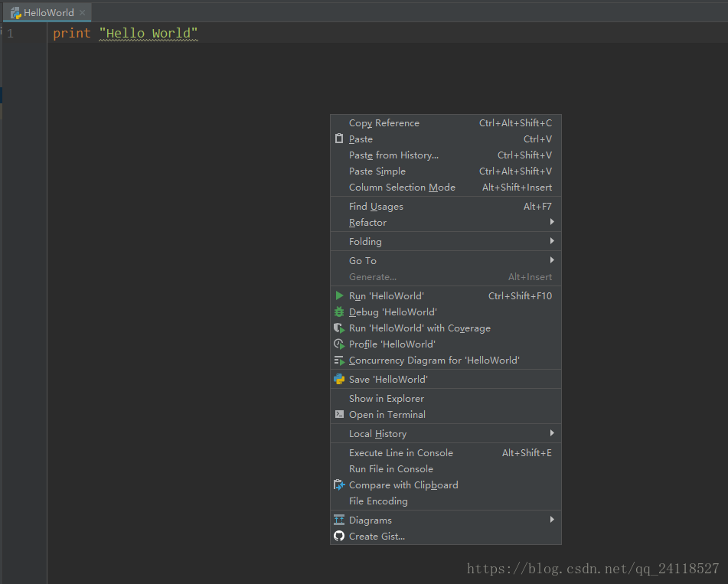The height and width of the screenshot is (584, 728).
Task: Select Find Usages
Action: pyautogui.click(x=446, y=206)
